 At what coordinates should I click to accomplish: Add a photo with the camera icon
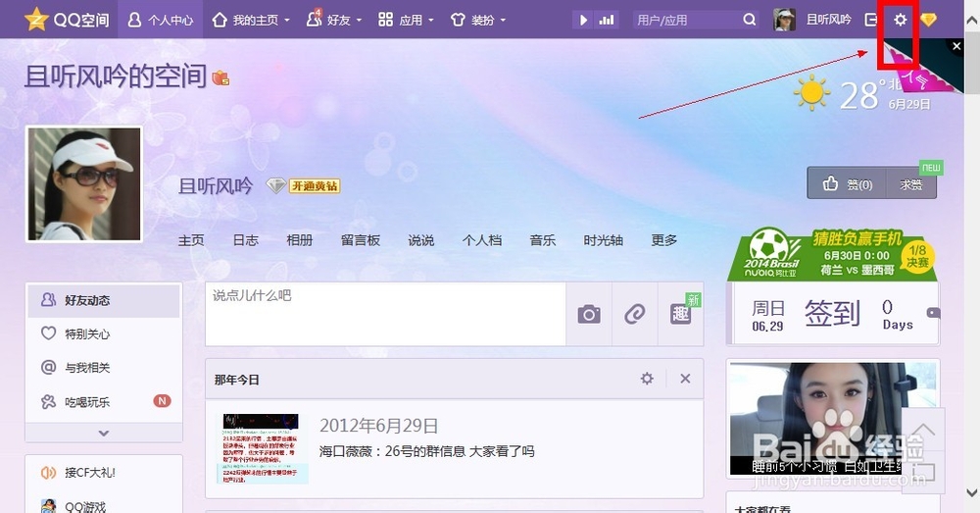coord(589,314)
